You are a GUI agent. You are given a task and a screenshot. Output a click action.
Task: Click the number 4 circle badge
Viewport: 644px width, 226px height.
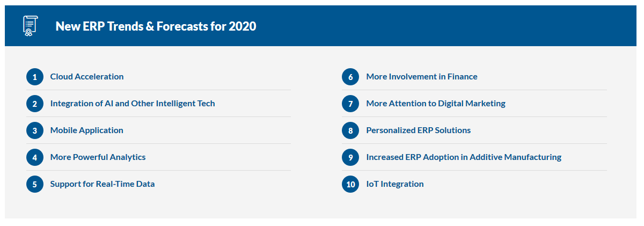tap(35, 157)
